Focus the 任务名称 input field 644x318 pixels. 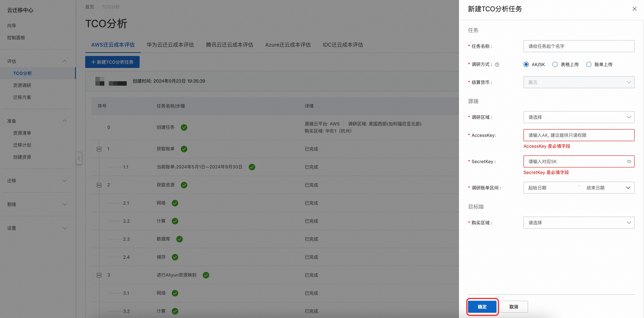click(579, 46)
